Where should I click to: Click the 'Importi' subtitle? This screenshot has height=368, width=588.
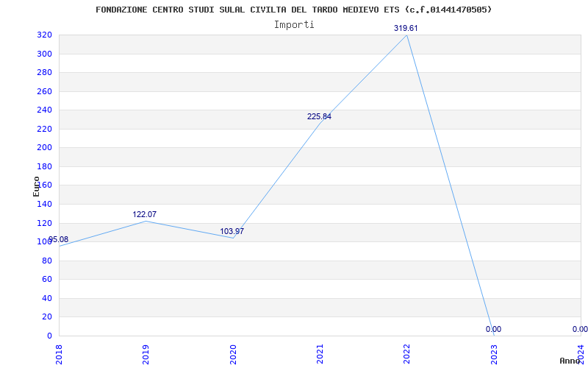(x=293, y=25)
